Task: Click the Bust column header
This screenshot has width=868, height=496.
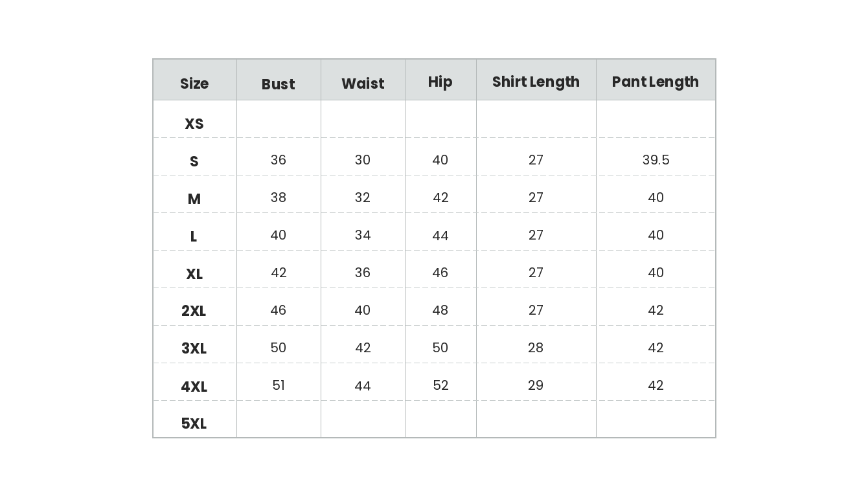Action: tap(278, 84)
